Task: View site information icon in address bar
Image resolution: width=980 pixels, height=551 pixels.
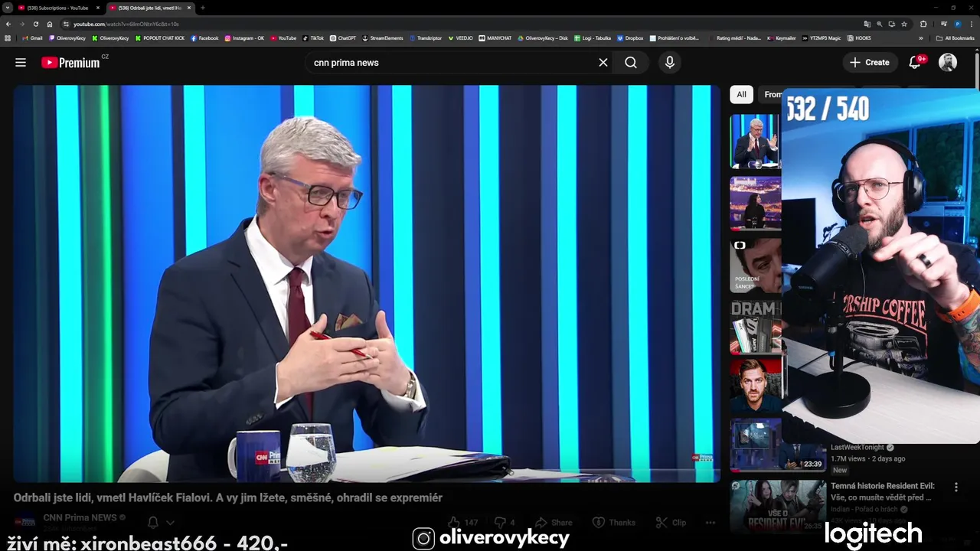Action: (x=66, y=24)
